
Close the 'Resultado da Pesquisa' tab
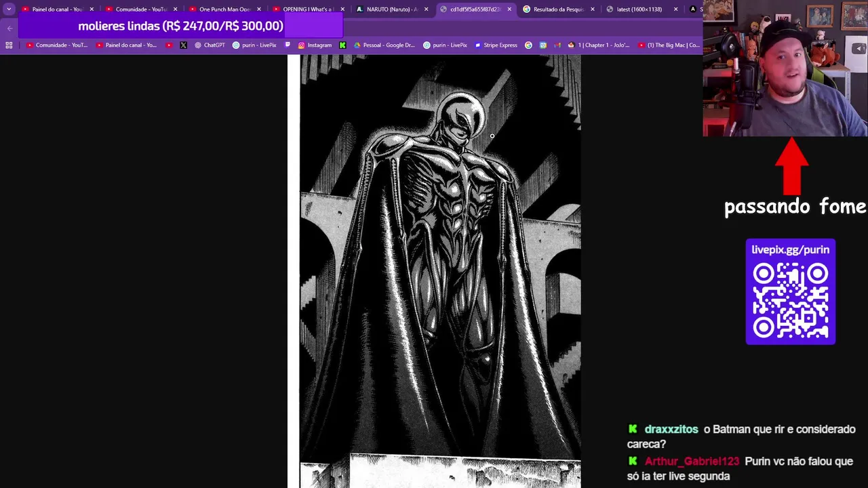coord(593,9)
